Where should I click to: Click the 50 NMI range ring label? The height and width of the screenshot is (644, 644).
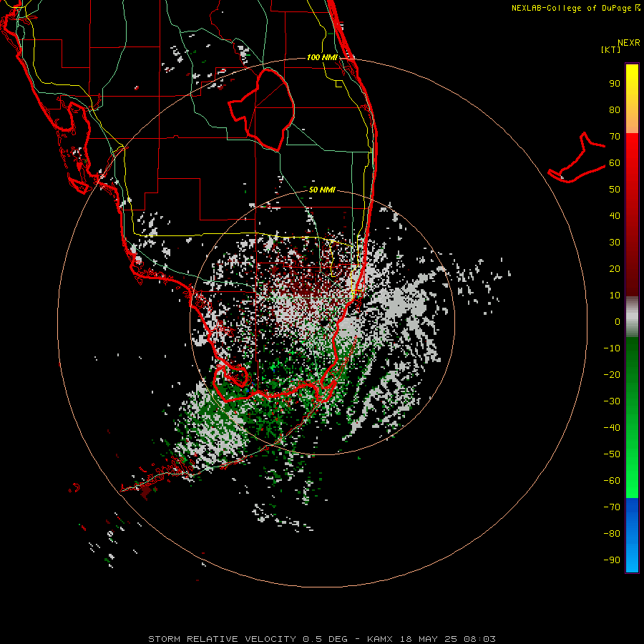(322, 190)
